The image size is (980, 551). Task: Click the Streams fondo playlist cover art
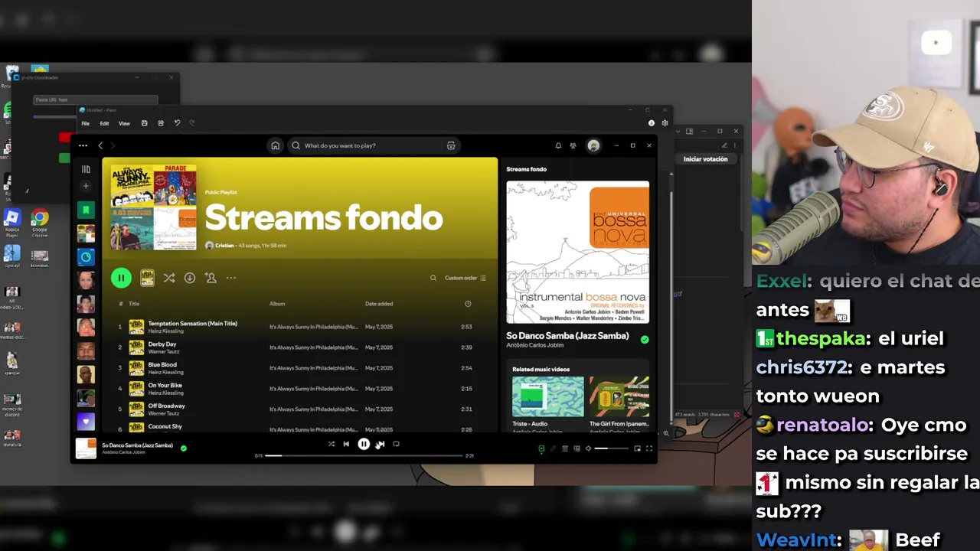click(153, 207)
